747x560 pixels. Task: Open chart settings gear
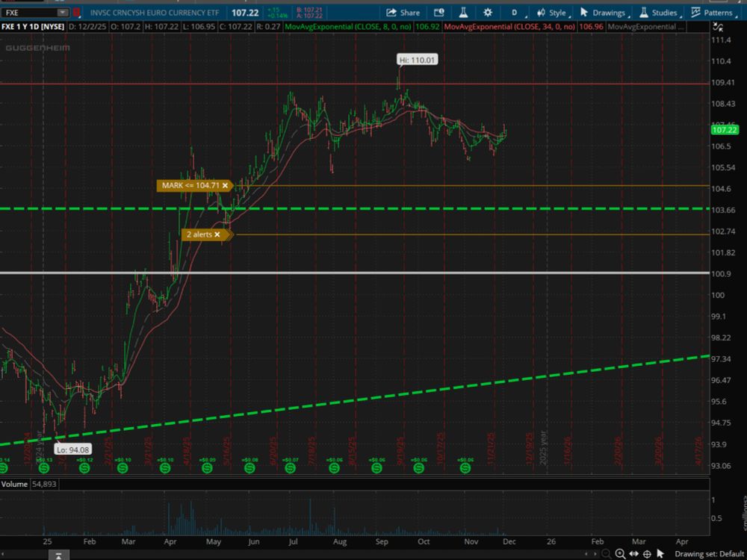pos(487,13)
